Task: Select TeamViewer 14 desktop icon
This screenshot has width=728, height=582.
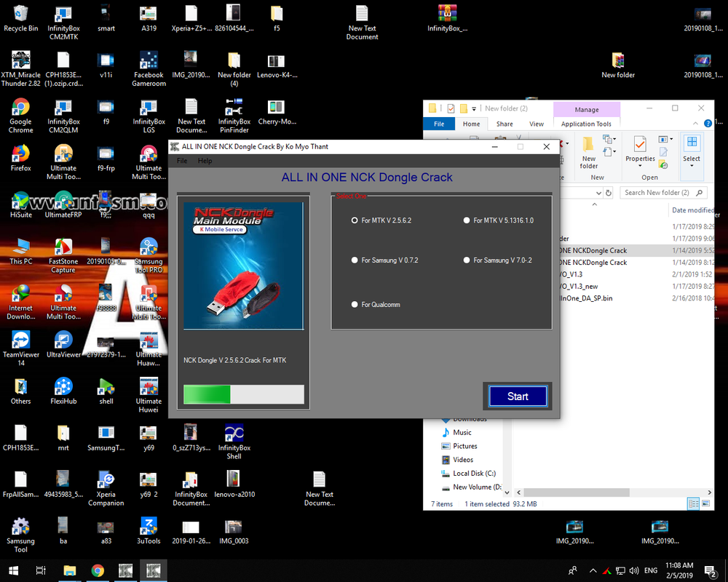Action: coord(21,348)
